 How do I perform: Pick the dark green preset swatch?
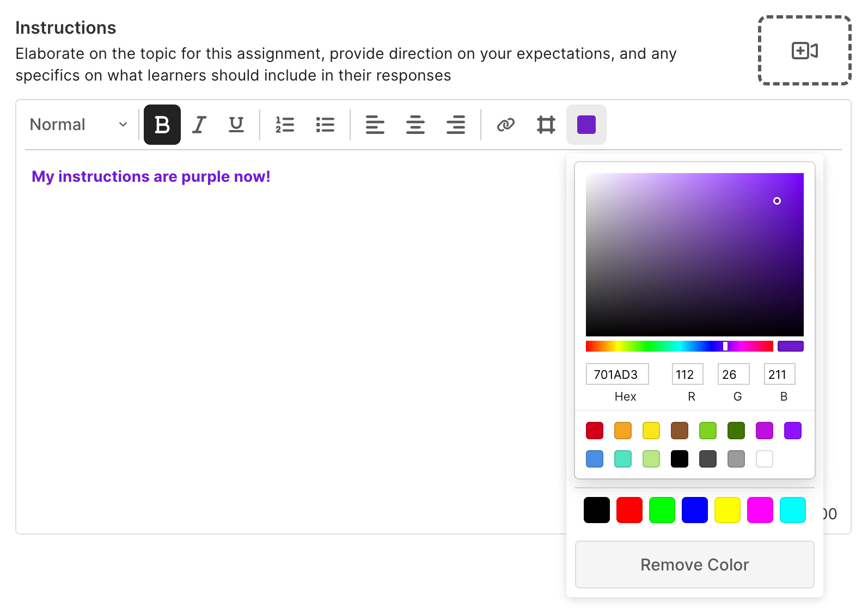(x=736, y=431)
